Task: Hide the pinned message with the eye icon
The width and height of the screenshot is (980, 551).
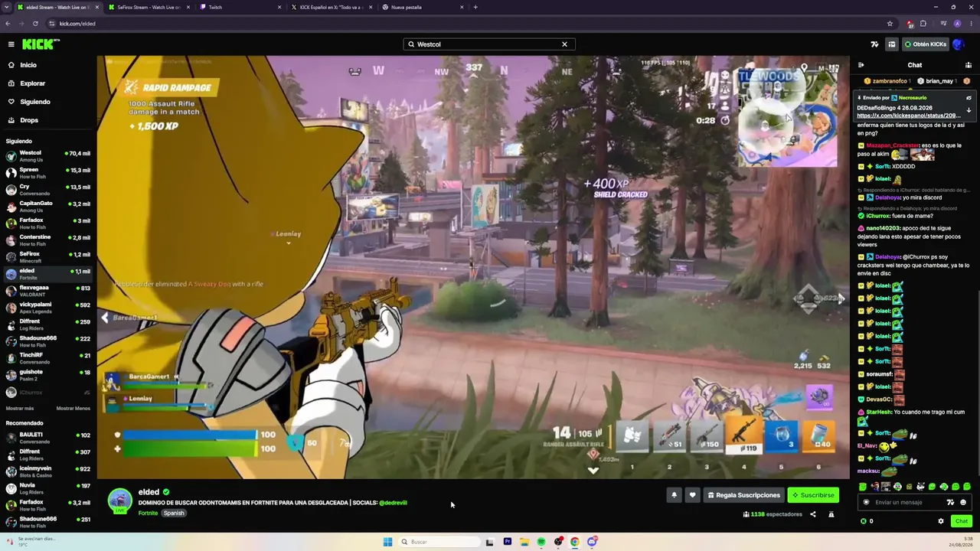Action: (969, 98)
